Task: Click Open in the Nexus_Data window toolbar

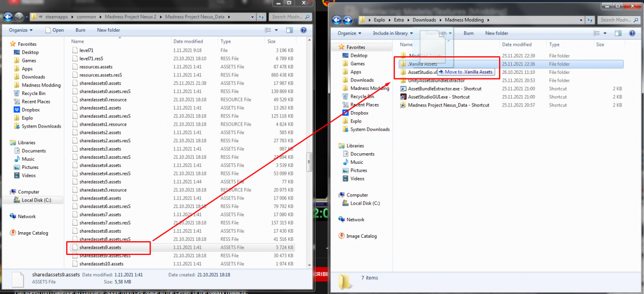Action: (54, 30)
